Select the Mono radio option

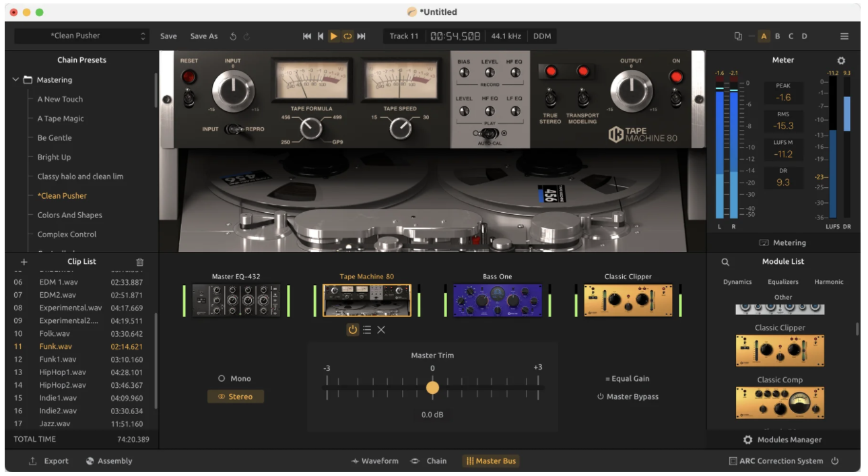[222, 379]
